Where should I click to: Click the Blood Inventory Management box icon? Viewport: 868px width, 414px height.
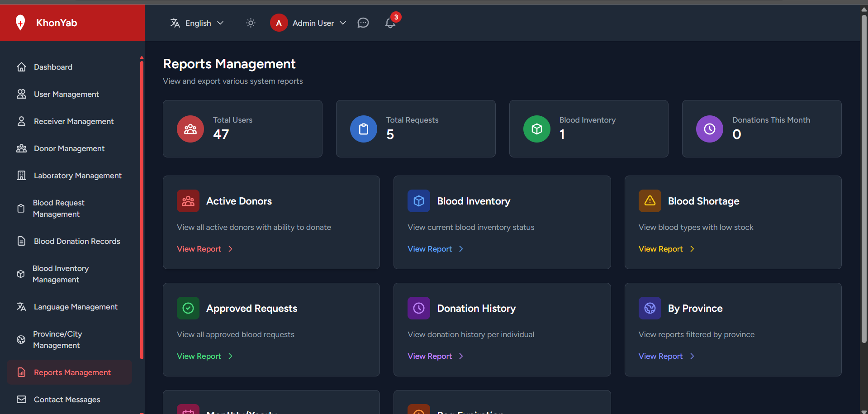pos(21,274)
